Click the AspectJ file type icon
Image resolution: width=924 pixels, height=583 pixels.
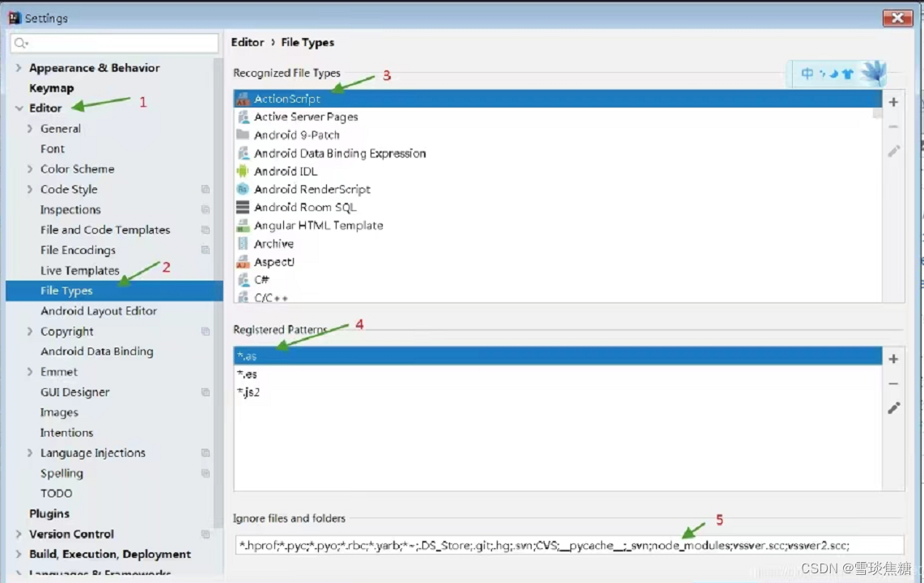click(243, 261)
